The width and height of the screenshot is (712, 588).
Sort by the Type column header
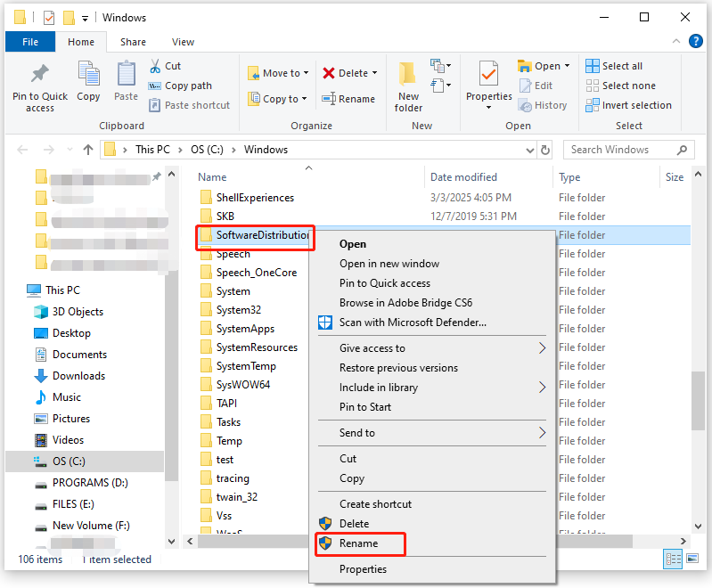(x=569, y=177)
